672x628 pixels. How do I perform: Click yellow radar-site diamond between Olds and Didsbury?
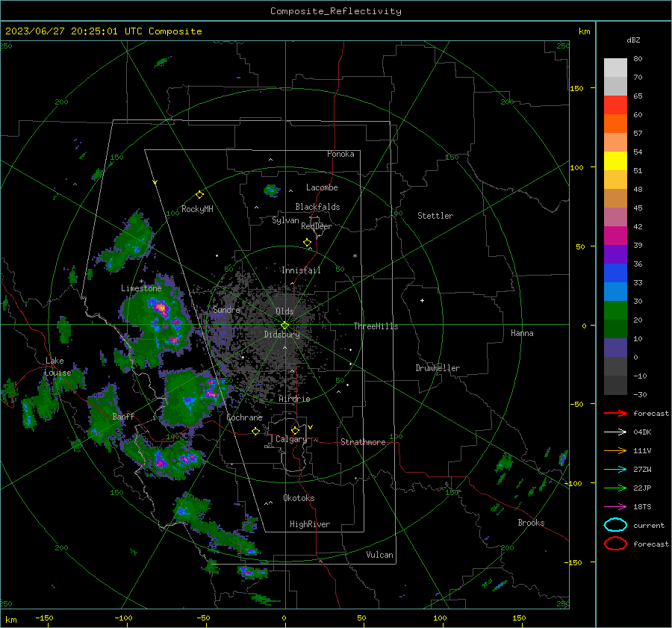(x=284, y=325)
